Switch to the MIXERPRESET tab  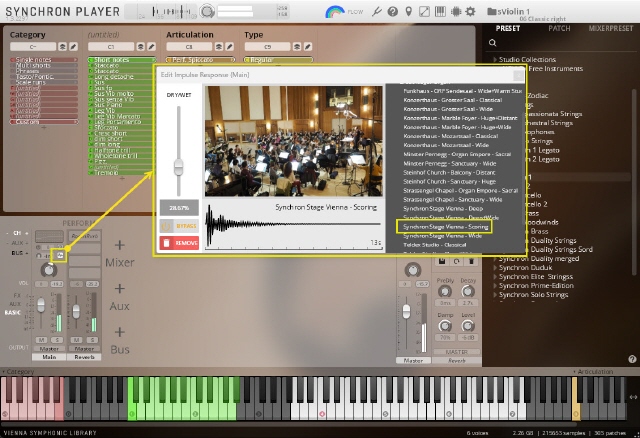pyautogui.click(x=611, y=28)
